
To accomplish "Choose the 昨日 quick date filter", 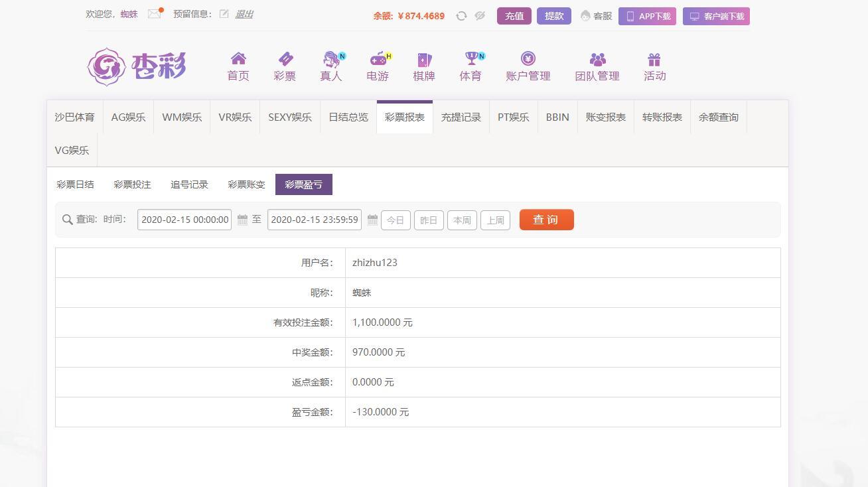I will point(429,220).
